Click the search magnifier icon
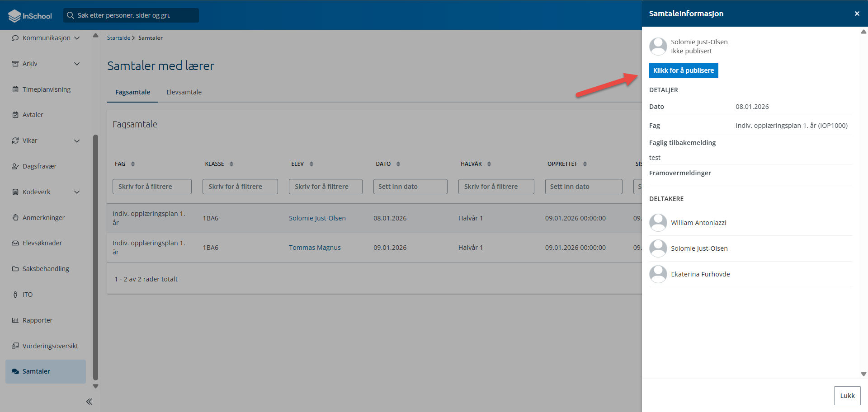The width and height of the screenshot is (868, 412). point(71,15)
